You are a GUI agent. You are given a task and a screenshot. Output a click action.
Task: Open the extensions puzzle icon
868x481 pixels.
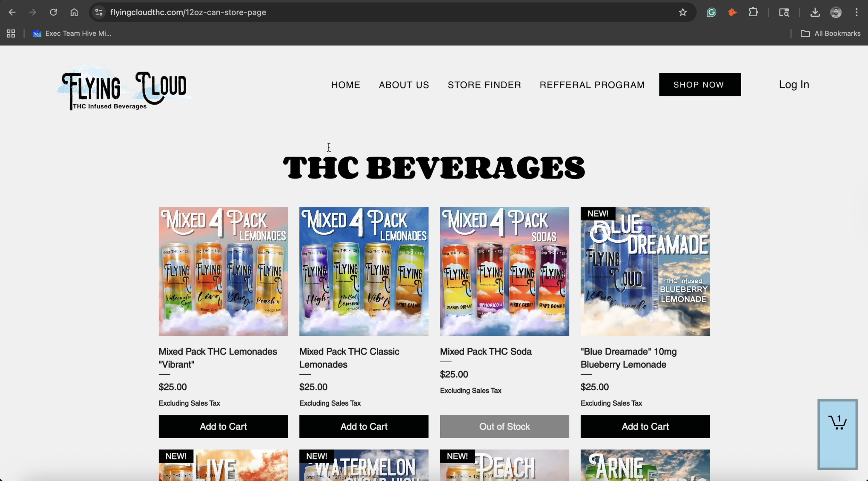[x=753, y=13]
